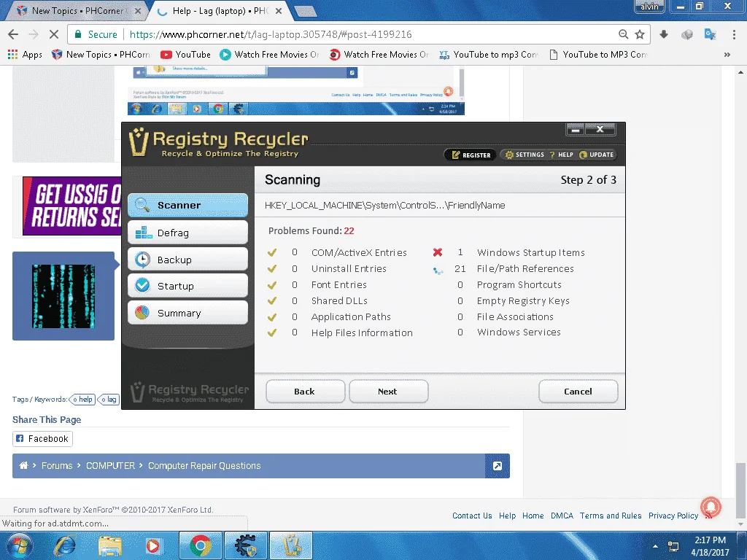Click the Google Translate extension icon
747x560 pixels.
[x=710, y=34]
